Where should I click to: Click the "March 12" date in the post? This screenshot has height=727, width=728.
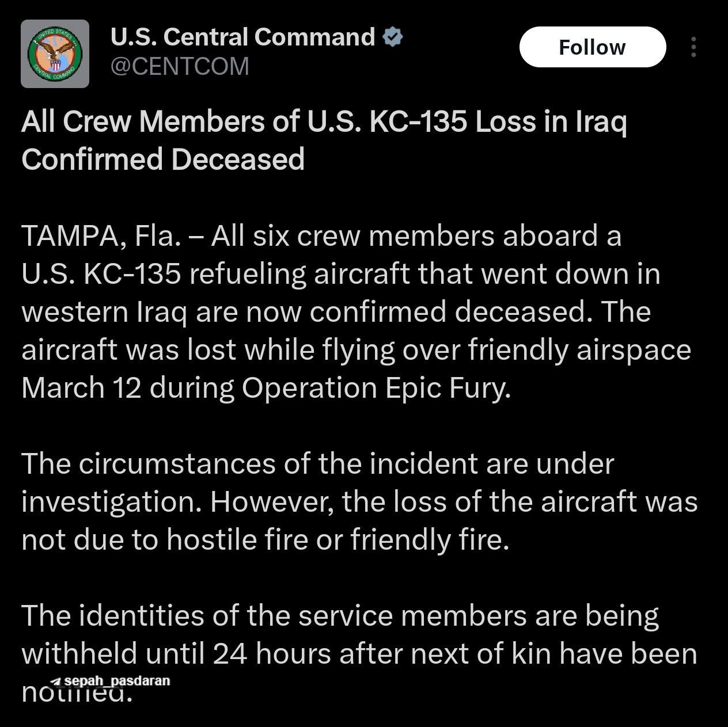click(x=81, y=388)
